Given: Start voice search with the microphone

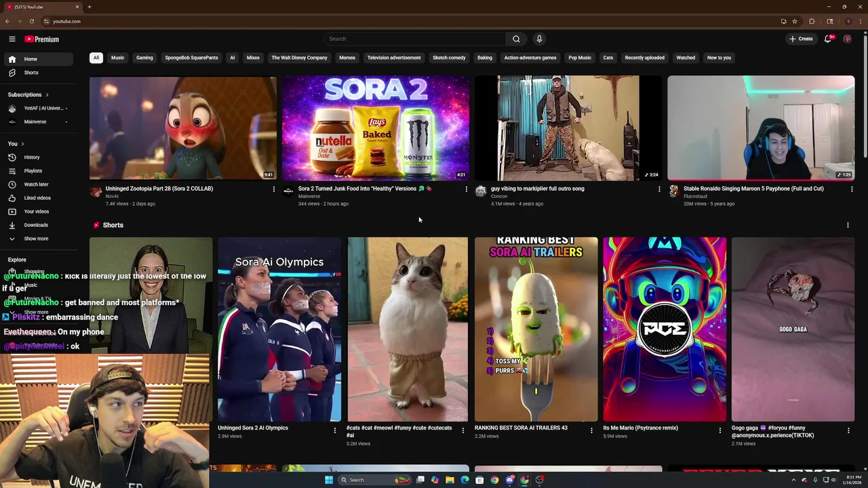Looking at the screenshot, I should tap(539, 39).
